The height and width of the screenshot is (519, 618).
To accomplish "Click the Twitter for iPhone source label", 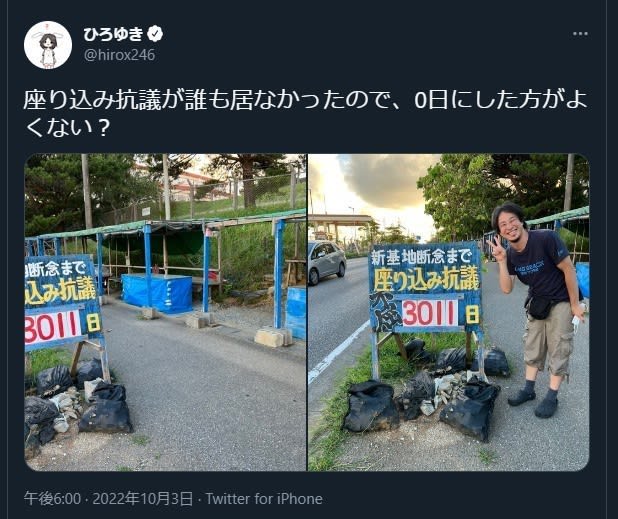I will (x=264, y=499).
